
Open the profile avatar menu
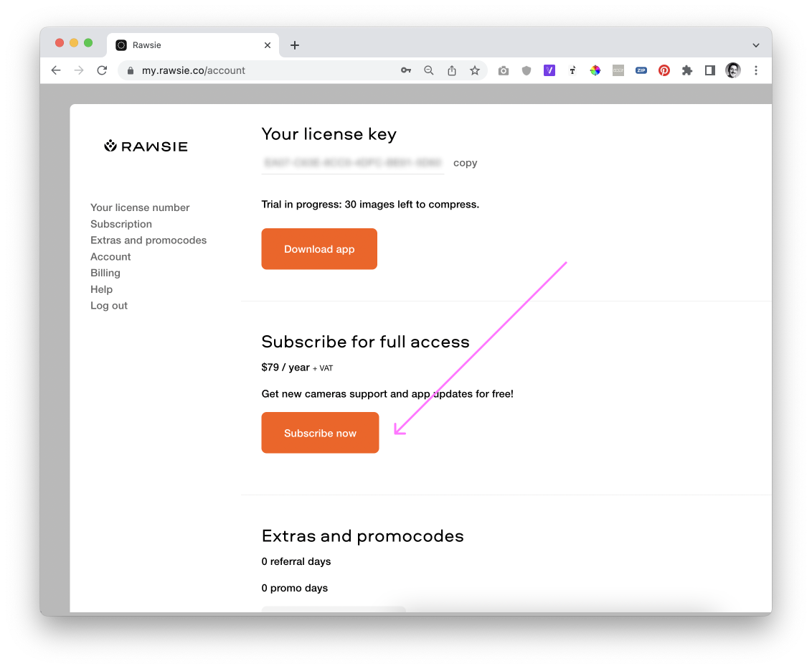coord(733,70)
